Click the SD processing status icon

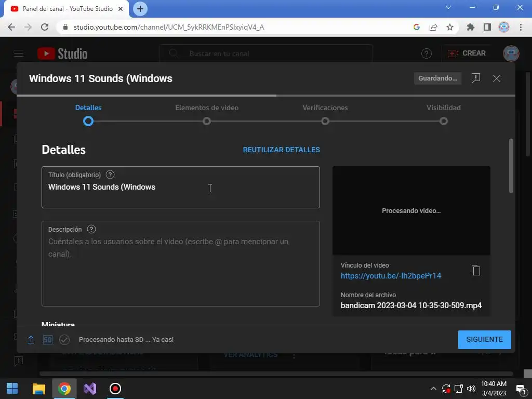(x=48, y=340)
